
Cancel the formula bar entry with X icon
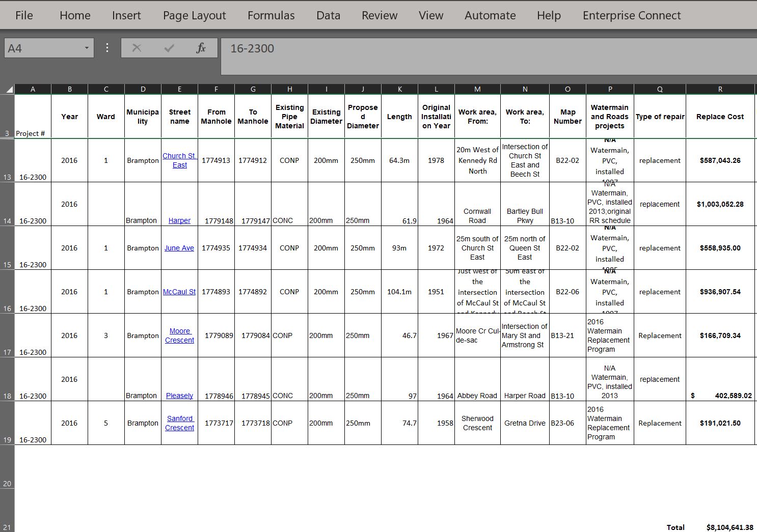click(137, 48)
